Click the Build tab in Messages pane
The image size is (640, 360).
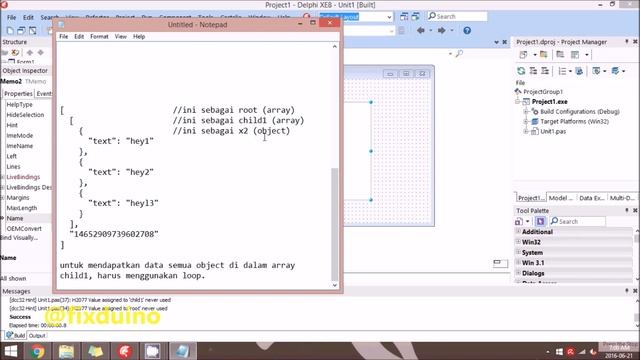[16, 336]
